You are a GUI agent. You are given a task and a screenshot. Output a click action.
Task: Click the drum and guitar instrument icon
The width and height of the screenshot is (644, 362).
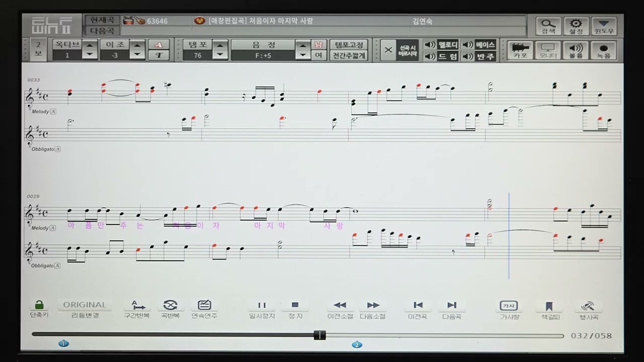pyautogui.click(x=134, y=21)
